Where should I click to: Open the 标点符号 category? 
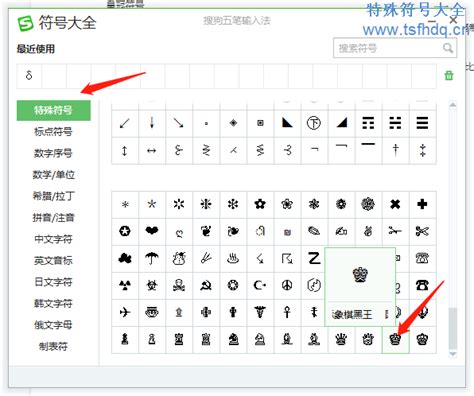(x=53, y=131)
